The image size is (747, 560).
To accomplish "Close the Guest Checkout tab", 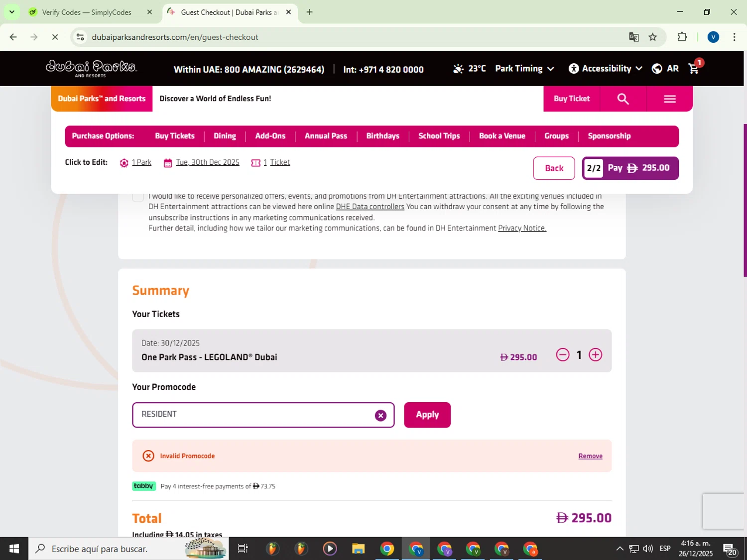I will (x=288, y=12).
